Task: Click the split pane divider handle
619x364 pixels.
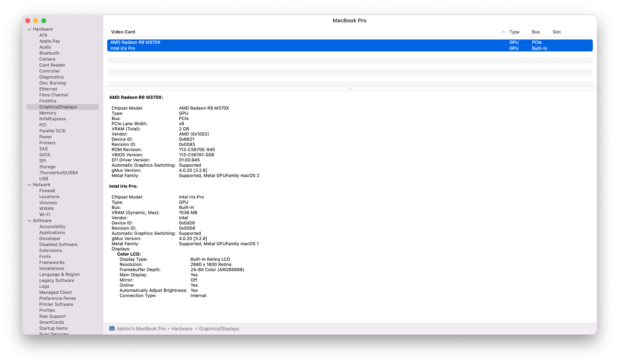Action: pyautogui.click(x=350, y=89)
